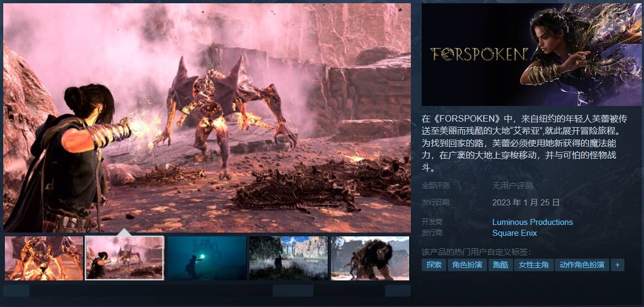
Task: Select the highlighted pink battle scene thumbnail
Action: pyautogui.click(x=124, y=258)
